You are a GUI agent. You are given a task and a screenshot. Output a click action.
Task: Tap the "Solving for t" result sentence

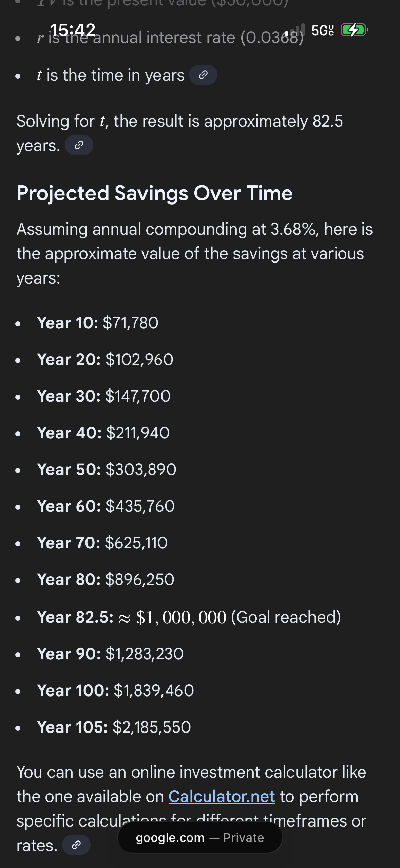tap(179, 121)
